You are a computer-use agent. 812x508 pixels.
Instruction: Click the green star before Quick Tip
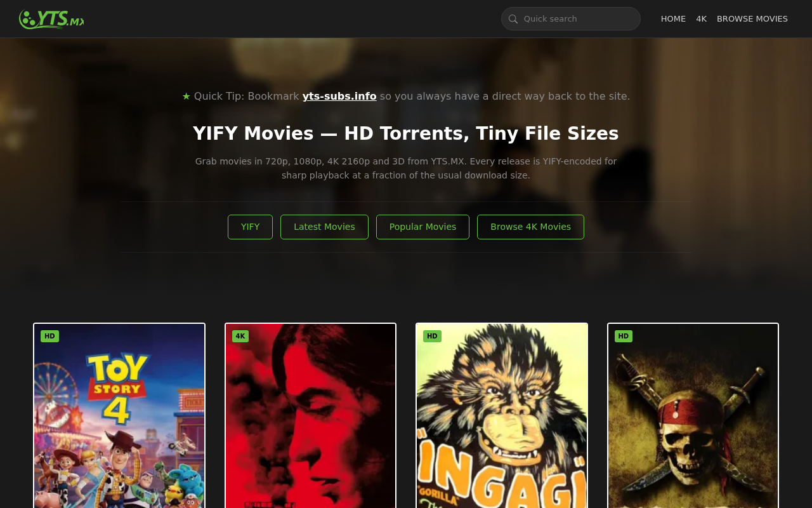186,97
